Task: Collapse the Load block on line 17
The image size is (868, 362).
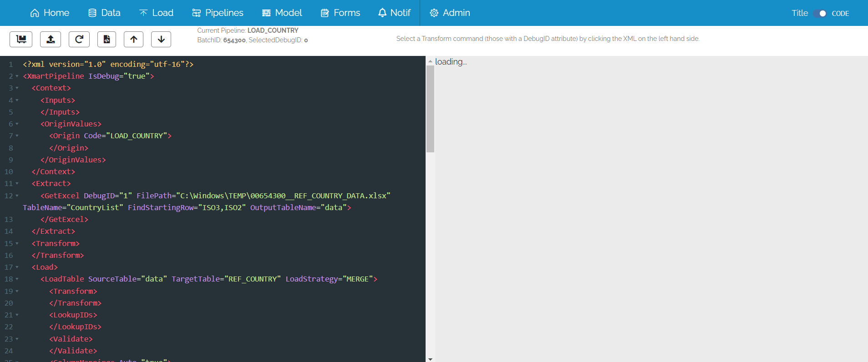Action: [17, 267]
